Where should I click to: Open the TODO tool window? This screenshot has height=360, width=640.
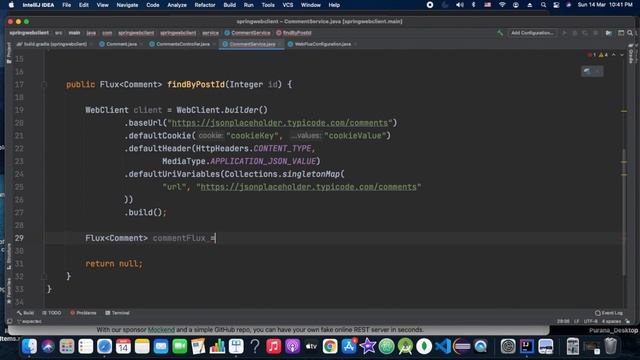coord(52,313)
